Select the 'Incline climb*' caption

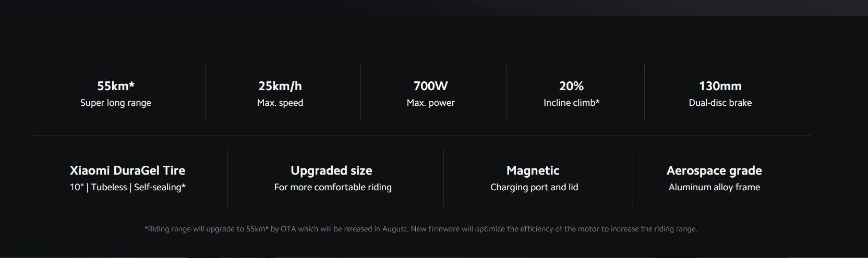click(571, 103)
